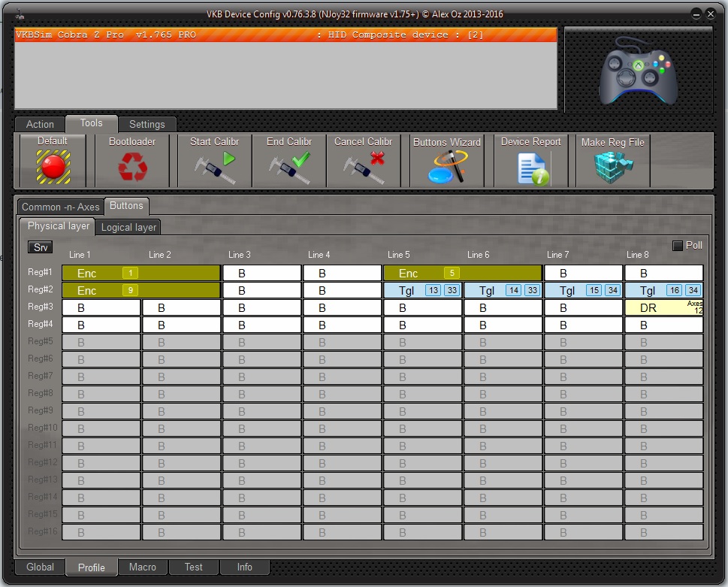Image resolution: width=728 pixels, height=587 pixels.
Task: Open the Settings tab
Action: pos(147,124)
